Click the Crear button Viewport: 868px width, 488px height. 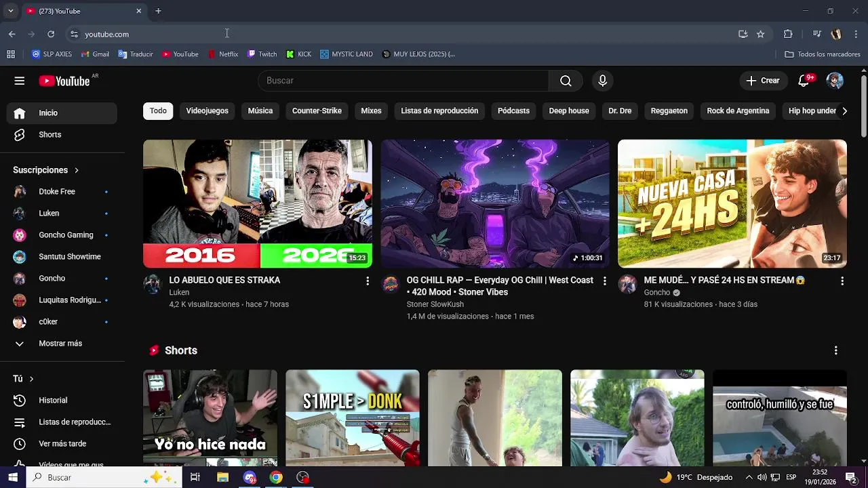[x=763, y=81]
